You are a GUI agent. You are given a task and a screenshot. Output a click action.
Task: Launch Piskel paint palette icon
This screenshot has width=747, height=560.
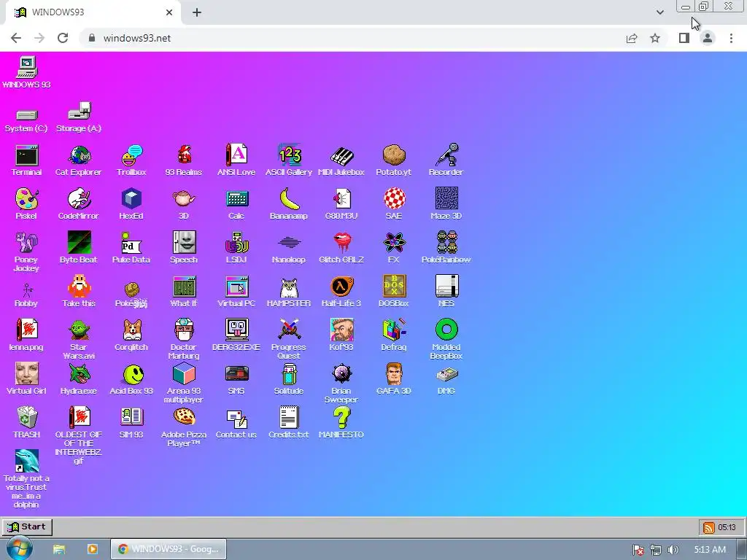pos(27,204)
